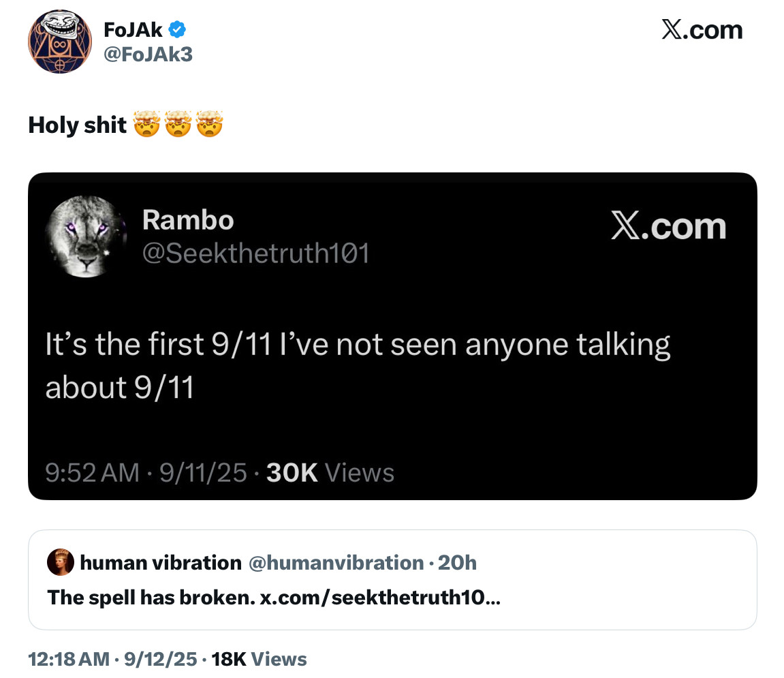The height and width of the screenshot is (678, 784).
Task: Open the 9/11 tweet text in the image
Action: pyautogui.click(x=358, y=366)
